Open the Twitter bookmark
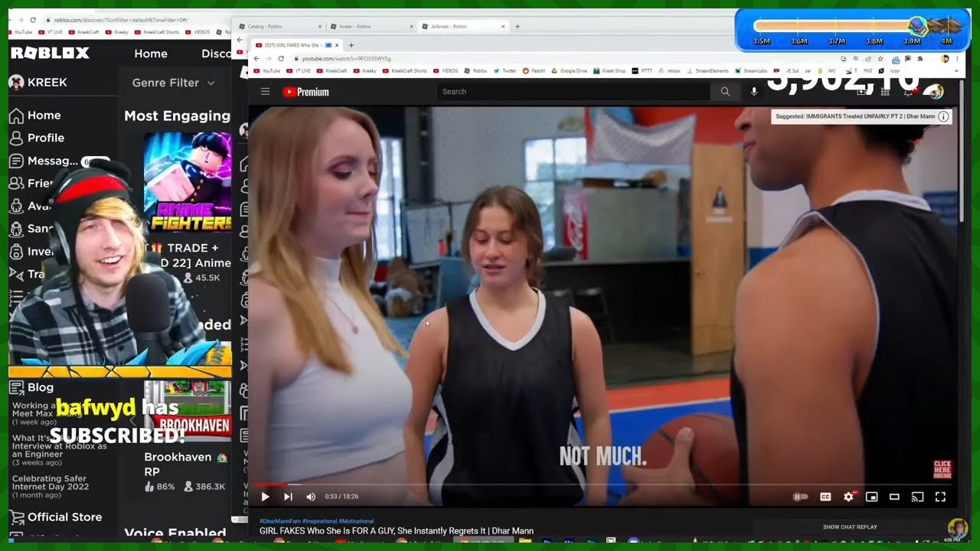 506,70
